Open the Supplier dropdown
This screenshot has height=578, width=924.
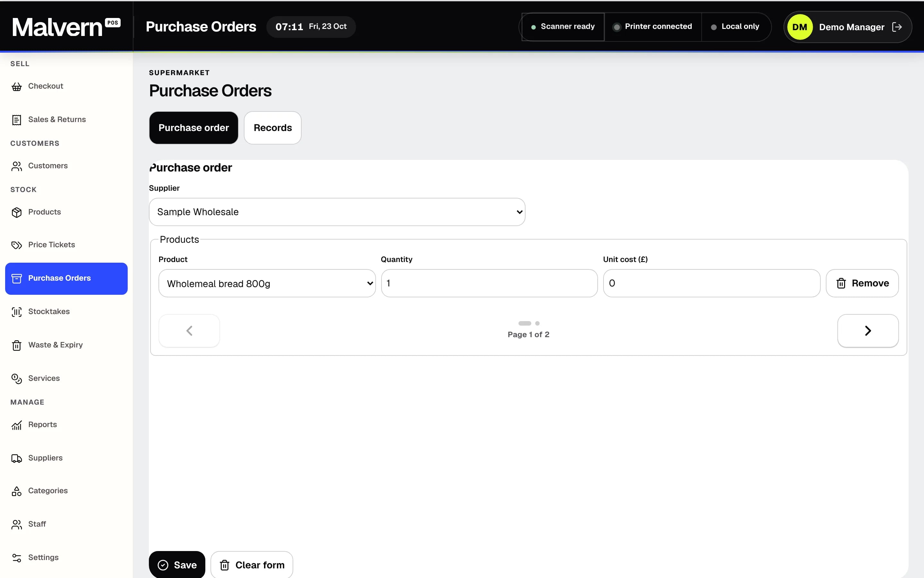[x=337, y=212]
